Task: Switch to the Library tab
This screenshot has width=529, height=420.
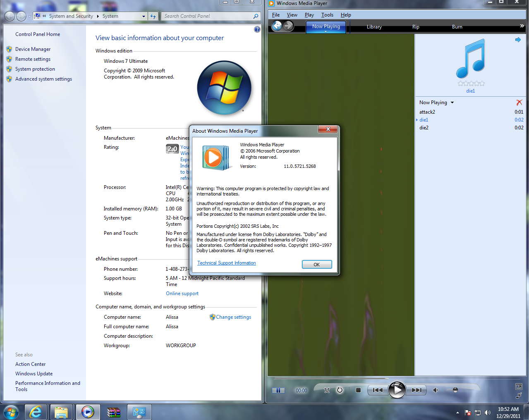Action: pos(373,26)
